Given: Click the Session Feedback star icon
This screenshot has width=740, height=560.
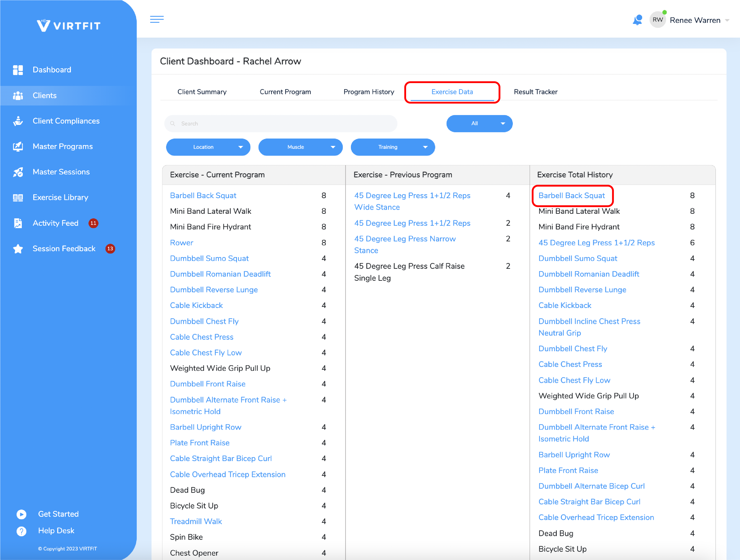Looking at the screenshot, I should [x=18, y=249].
